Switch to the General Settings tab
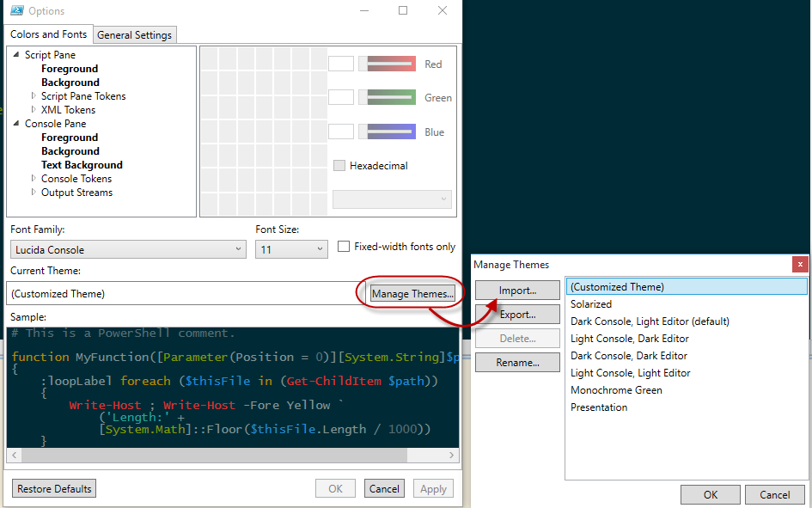The image size is (812, 508). tap(135, 35)
